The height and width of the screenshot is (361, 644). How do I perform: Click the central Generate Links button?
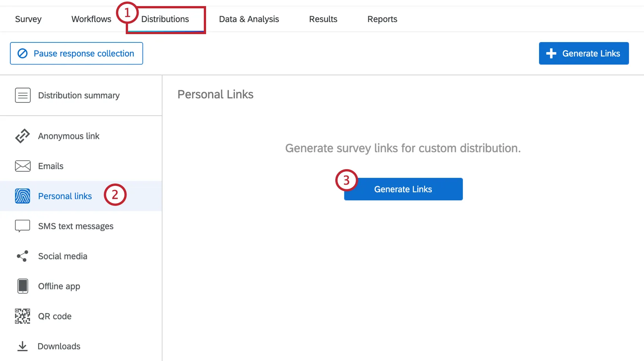(x=403, y=189)
